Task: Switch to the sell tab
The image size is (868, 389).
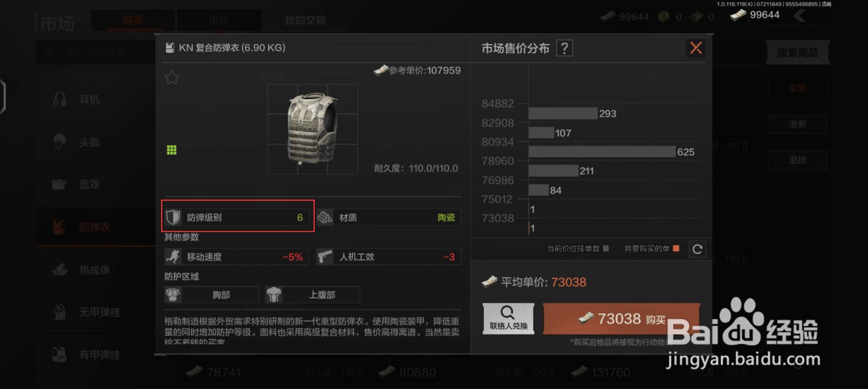Action: (x=219, y=20)
